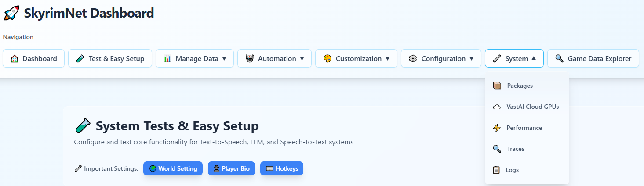644x186 pixels.
Task: Click the test tube icon in navigation
Action: click(x=80, y=59)
